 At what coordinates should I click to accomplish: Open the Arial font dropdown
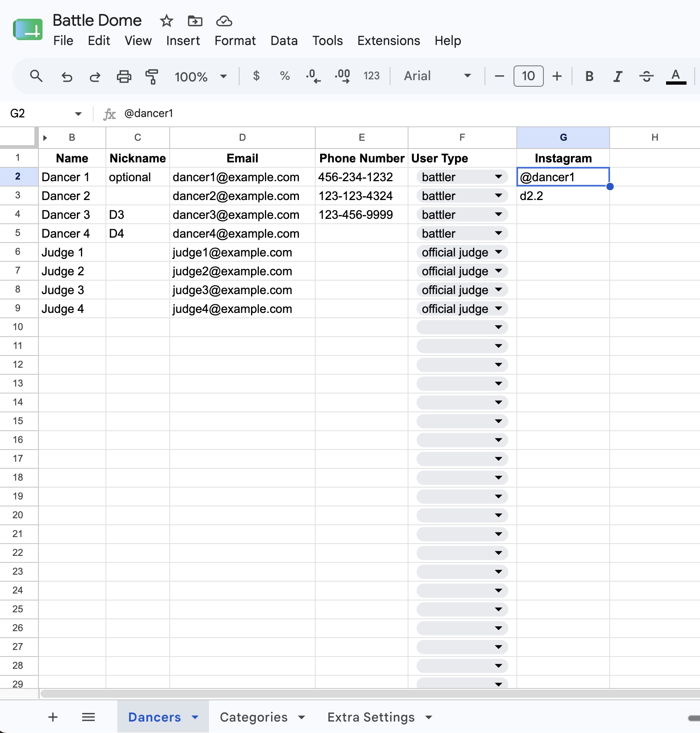coord(437,76)
